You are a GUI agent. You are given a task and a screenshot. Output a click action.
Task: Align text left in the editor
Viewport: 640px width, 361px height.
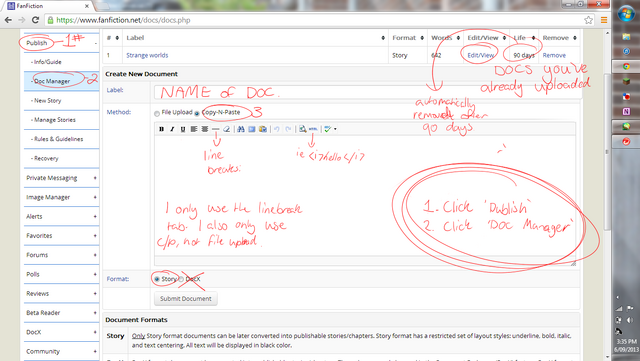click(x=194, y=129)
